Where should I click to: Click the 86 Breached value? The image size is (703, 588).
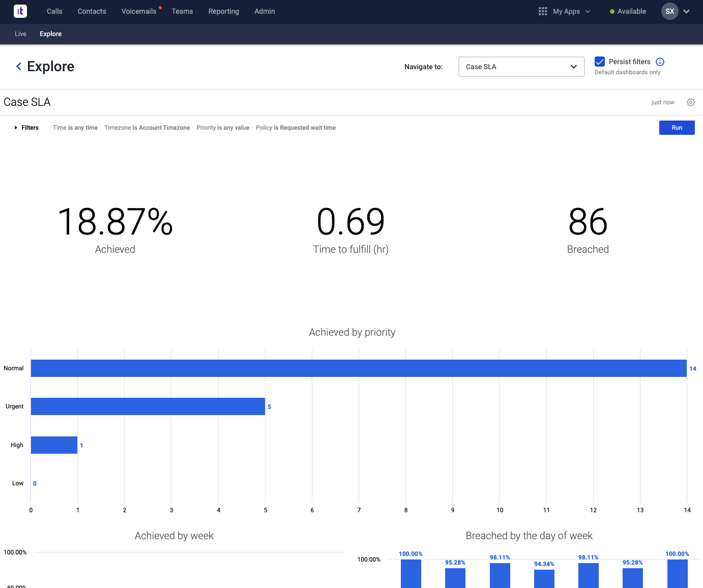click(x=588, y=222)
